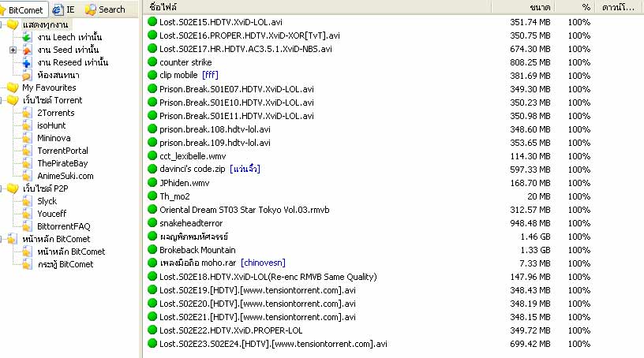Screen dimensions: 644x358
Task: Open Mininova site entry
Action: point(54,138)
